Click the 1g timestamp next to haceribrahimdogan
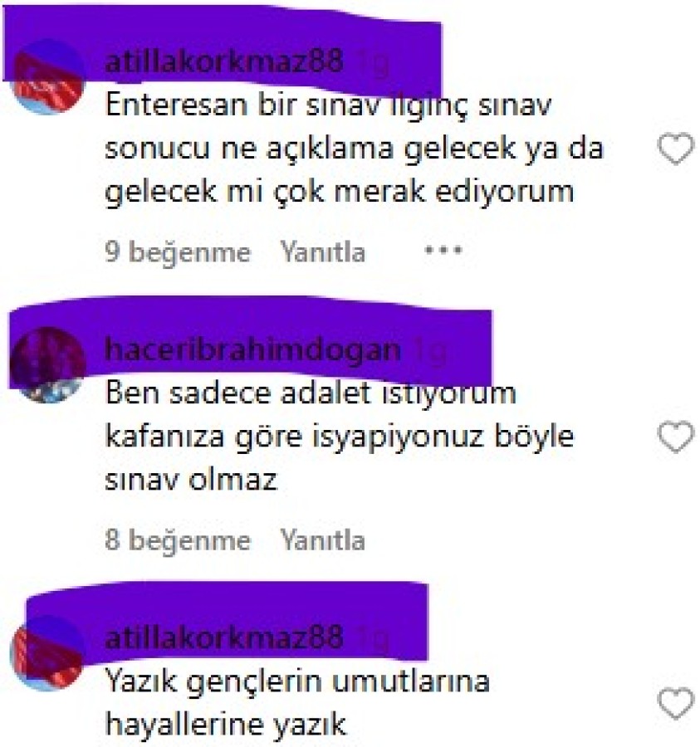The image size is (700, 747). (430, 351)
